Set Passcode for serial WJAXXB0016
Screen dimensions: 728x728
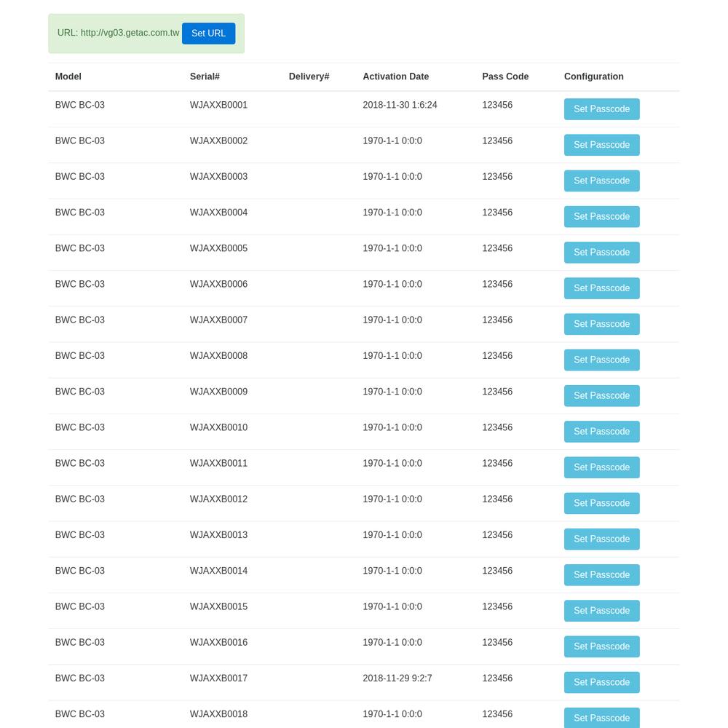pyautogui.click(x=602, y=646)
